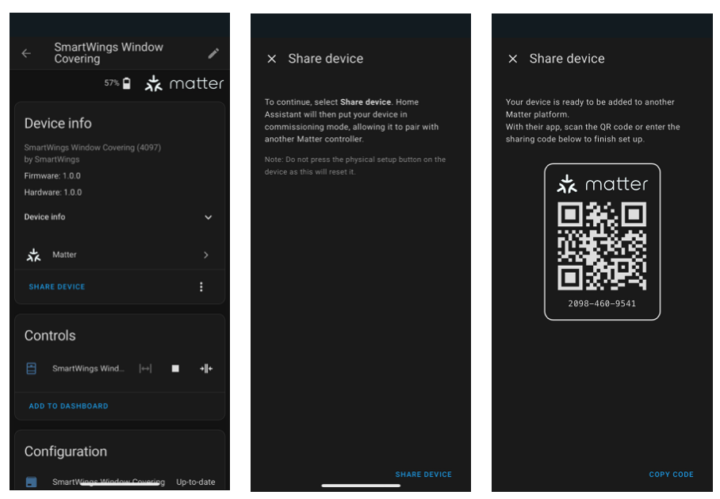Viewport: 720px width, 499px height.
Task: Tap the firmware update entity icon
Action: (31, 482)
